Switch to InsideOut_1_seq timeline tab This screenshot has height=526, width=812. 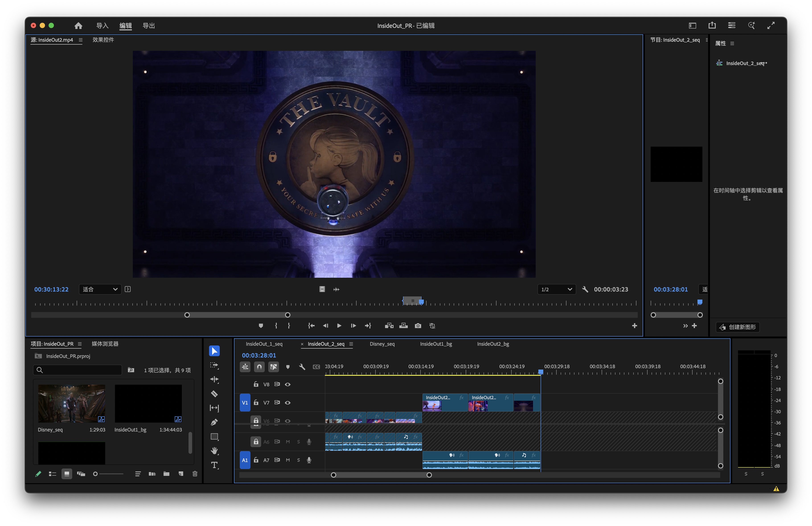[264, 344]
